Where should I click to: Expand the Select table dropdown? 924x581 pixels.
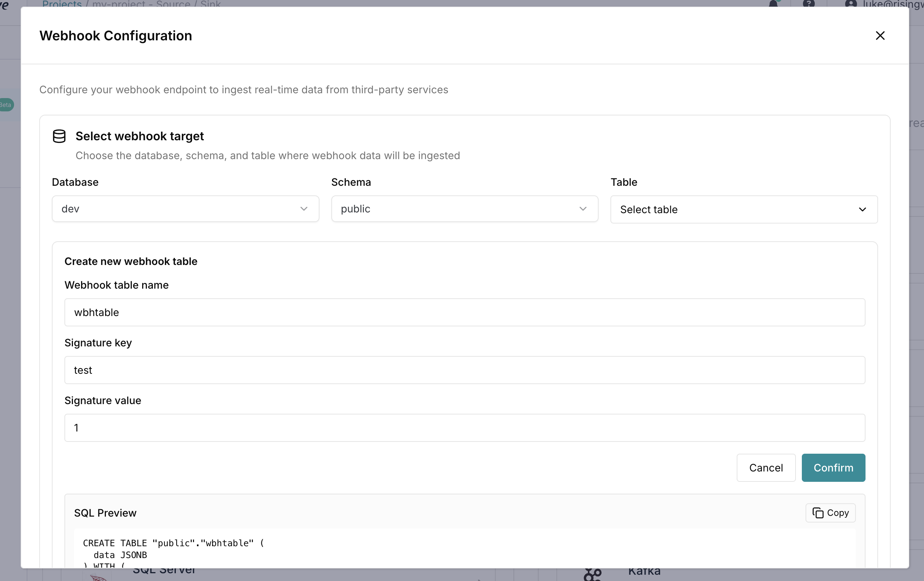[x=744, y=209]
